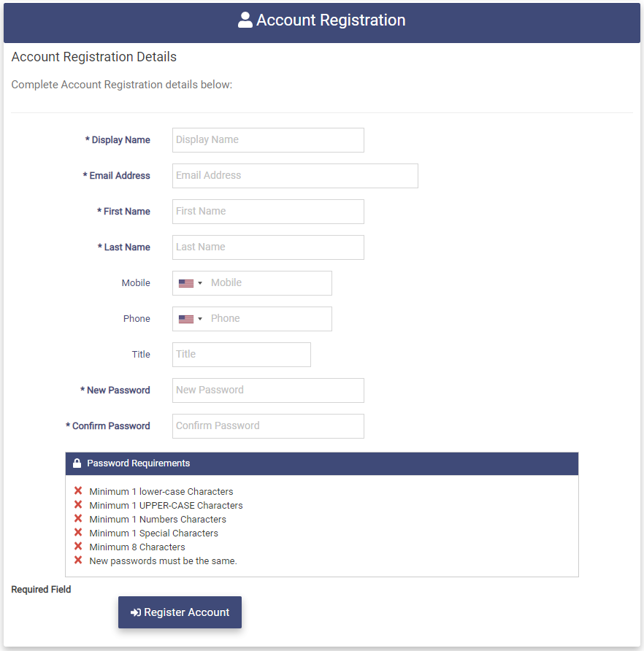This screenshot has width=644, height=651.
Task: Select the First Name text box
Action: coord(268,212)
